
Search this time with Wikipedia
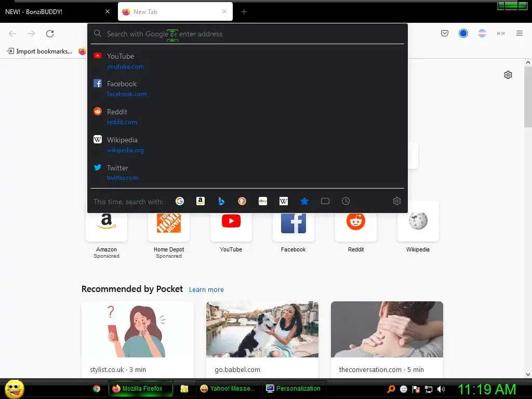[283, 201]
